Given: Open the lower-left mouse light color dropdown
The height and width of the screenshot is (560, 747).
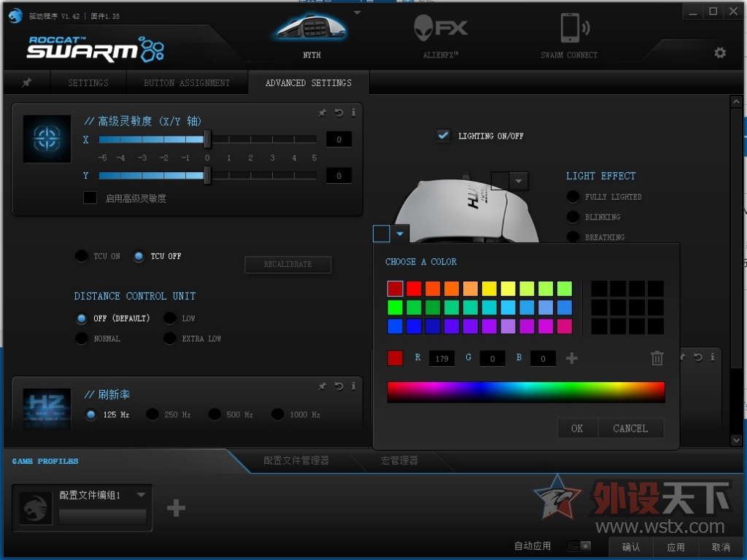Looking at the screenshot, I should [x=400, y=234].
